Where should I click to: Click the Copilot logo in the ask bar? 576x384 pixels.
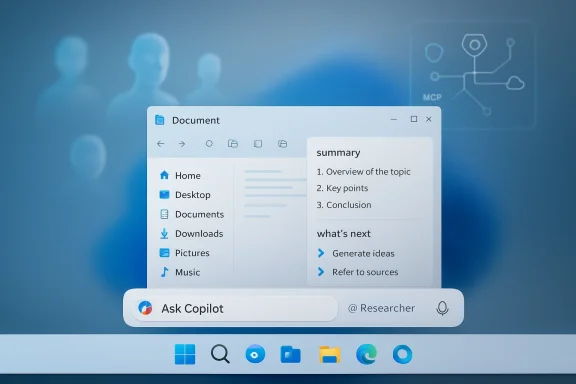(x=145, y=308)
